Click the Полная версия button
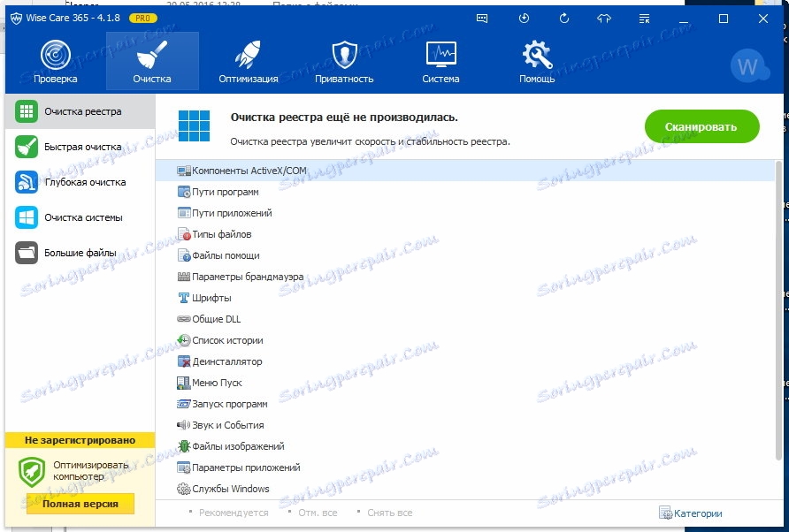 80,504
